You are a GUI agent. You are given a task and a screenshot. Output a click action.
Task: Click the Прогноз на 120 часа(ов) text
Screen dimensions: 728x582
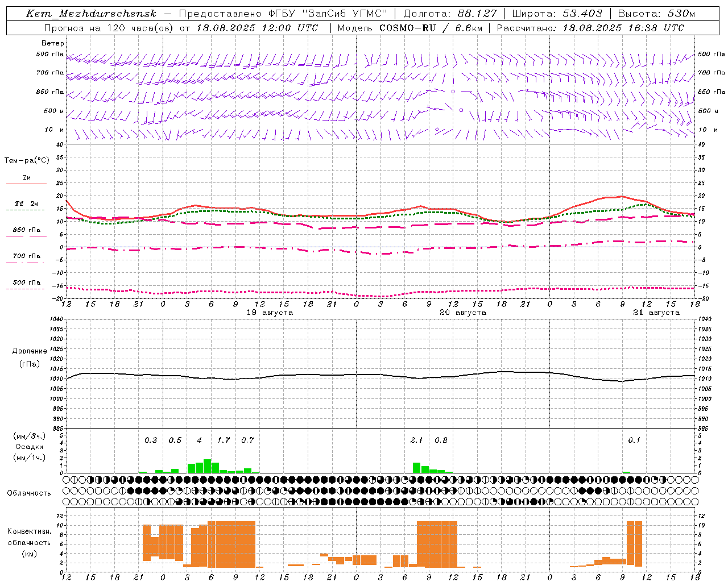coord(109,27)
